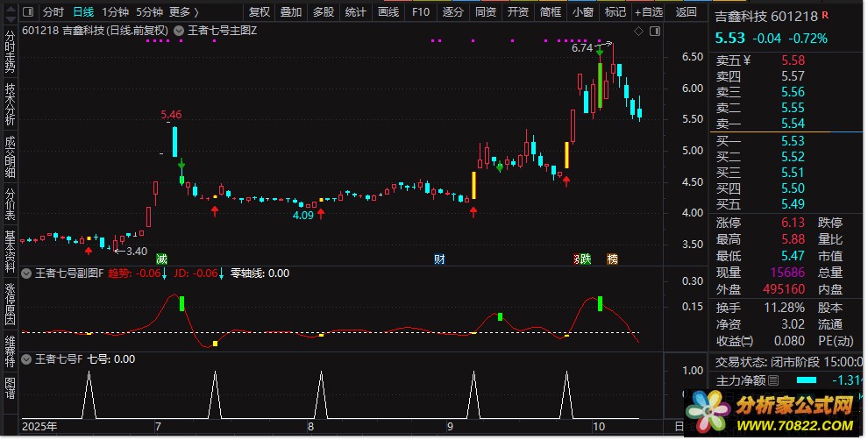
Task: Click the 外盘 value 495160
Action: tap(784, 289)
